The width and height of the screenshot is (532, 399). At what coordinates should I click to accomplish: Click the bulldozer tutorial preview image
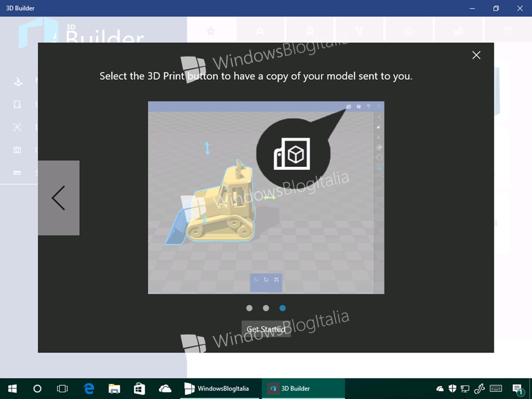point(266,197)
